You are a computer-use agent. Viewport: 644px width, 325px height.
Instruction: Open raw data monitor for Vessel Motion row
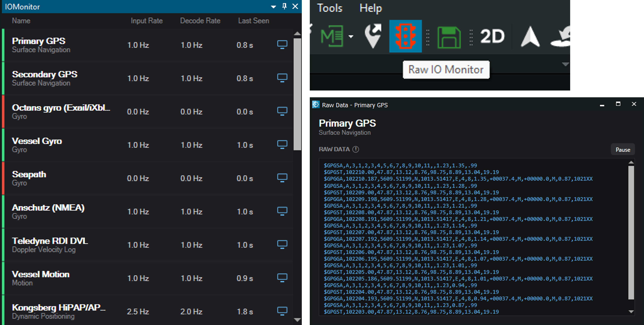(x=282, y=278)
